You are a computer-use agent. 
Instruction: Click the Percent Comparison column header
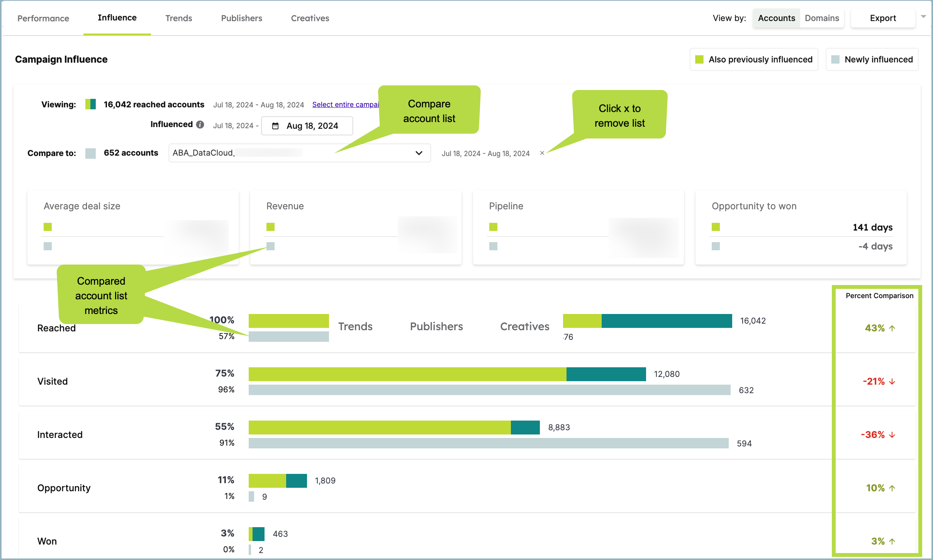pos(879,296)
